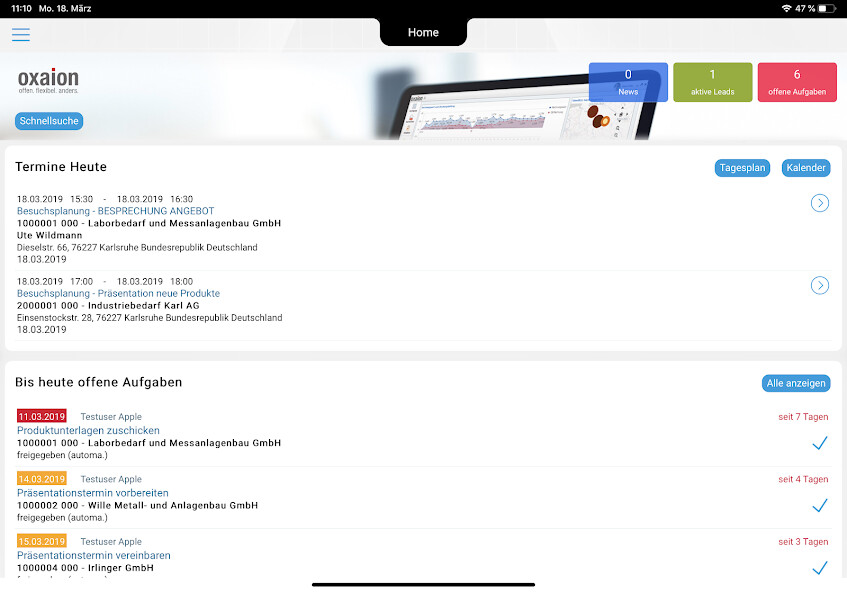The image size is (847, 592).
Task: Expand the BESPRECHUNG ANGEBOT appointment details
Action: [820, 204]
